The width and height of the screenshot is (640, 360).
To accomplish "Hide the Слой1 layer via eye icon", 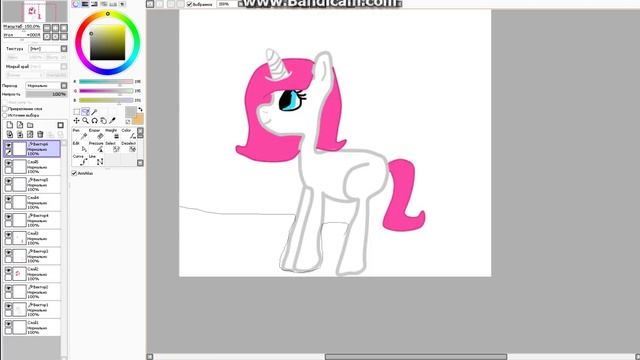I will click(x=8, y=324).
